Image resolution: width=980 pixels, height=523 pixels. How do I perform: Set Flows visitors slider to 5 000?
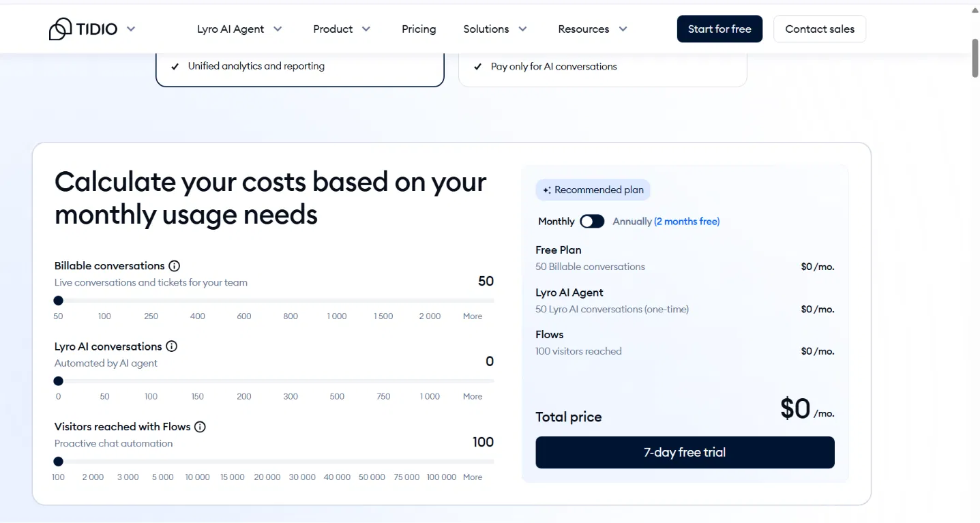click(x=162, y=477)
